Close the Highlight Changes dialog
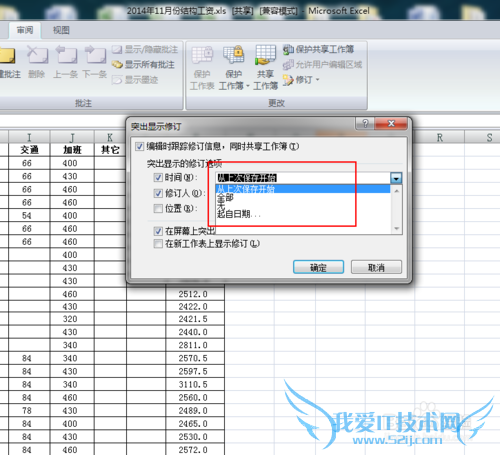The width and height of the screenshot is (500, 455). (x=391, y=124)
